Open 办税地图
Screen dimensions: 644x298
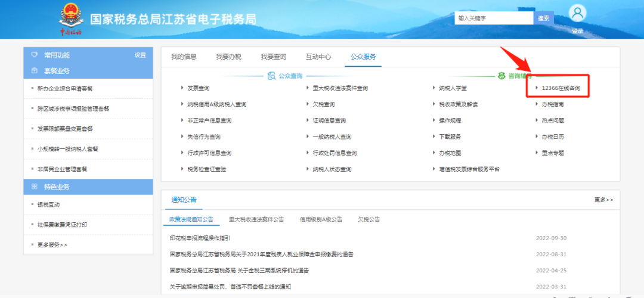click(450, 153)
